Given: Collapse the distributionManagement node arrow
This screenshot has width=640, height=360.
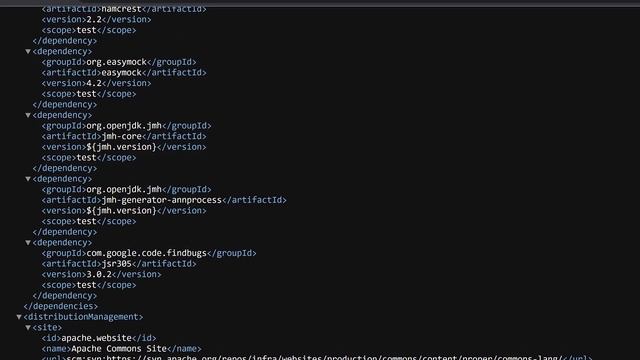Looking at the screenshot, I should 19,317.
